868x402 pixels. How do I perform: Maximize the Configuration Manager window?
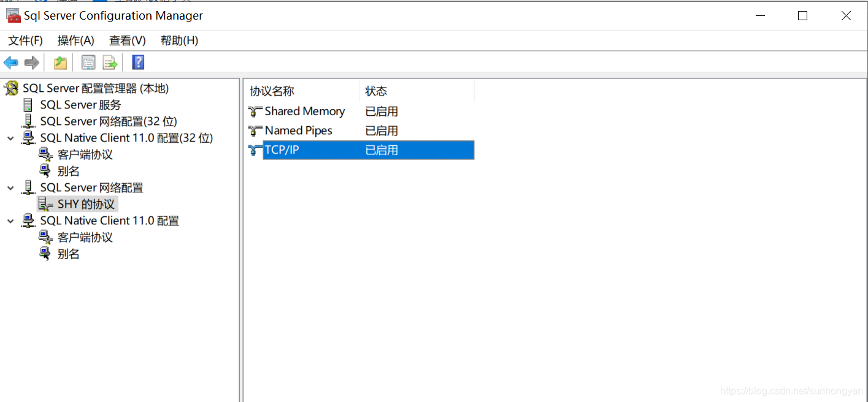pos(802,16)
